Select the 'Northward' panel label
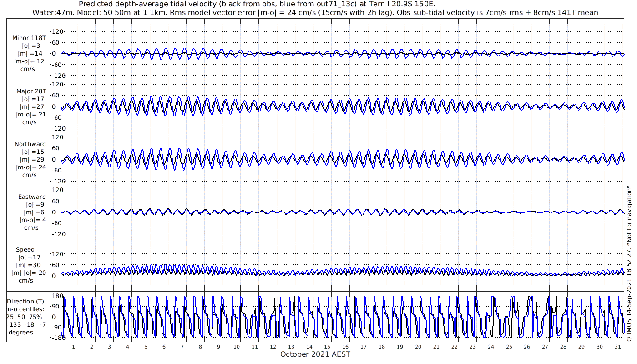The image size is (637, 364). click(30, 144)
